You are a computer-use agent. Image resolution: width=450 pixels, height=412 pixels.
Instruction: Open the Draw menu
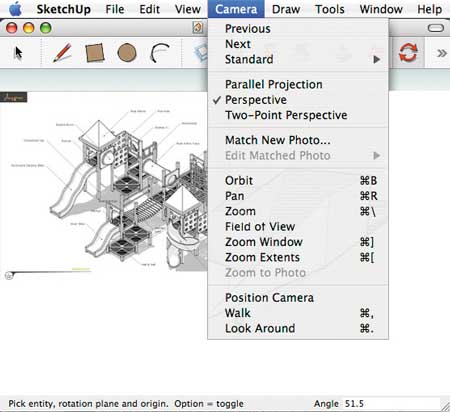tap(286, 9)
